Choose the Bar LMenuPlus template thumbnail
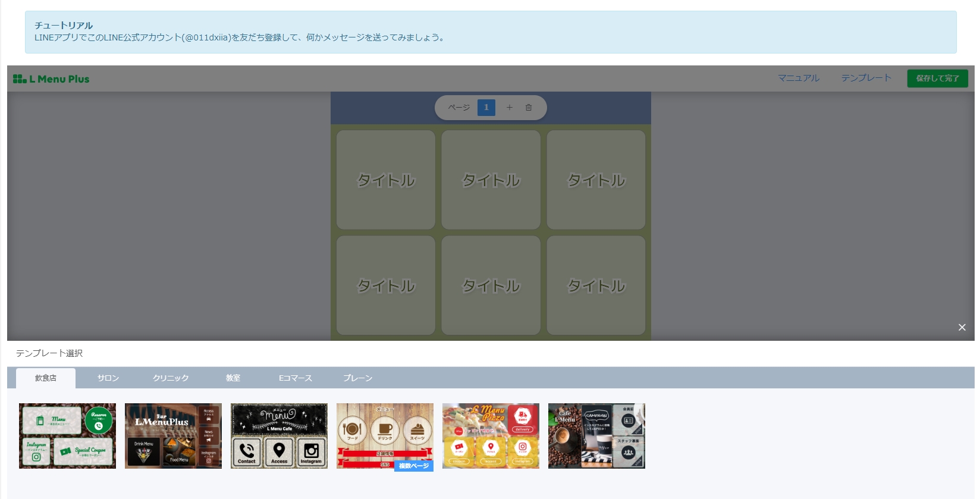Image resolution: width=980 pixels, height=499 pixels. [173, 436]
